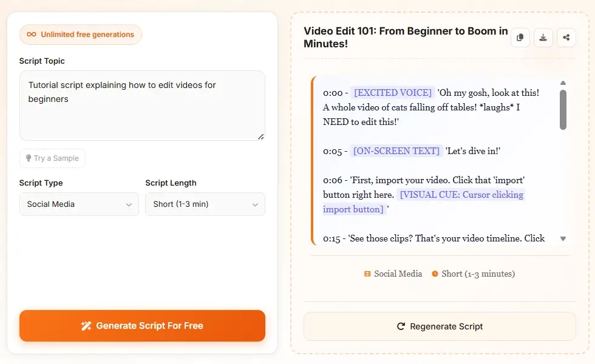The image size is (595, 364).
Task: Download the generated script
Action: (543, 38)
